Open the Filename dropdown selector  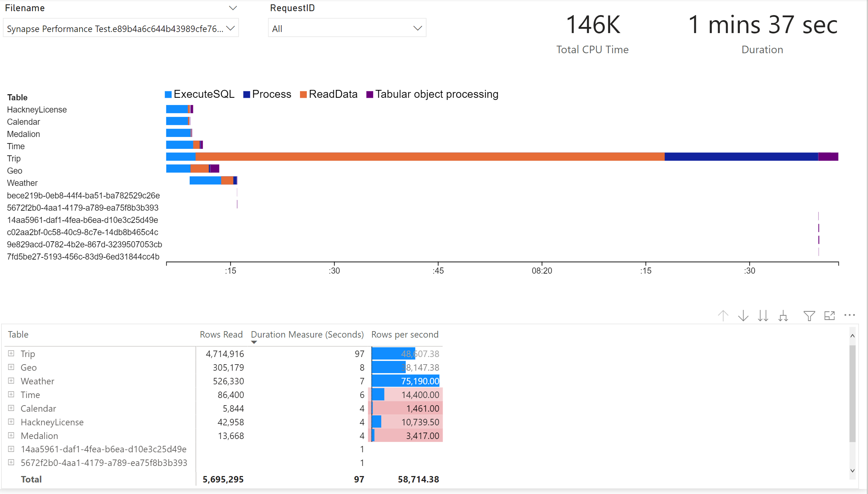point(121,28)
